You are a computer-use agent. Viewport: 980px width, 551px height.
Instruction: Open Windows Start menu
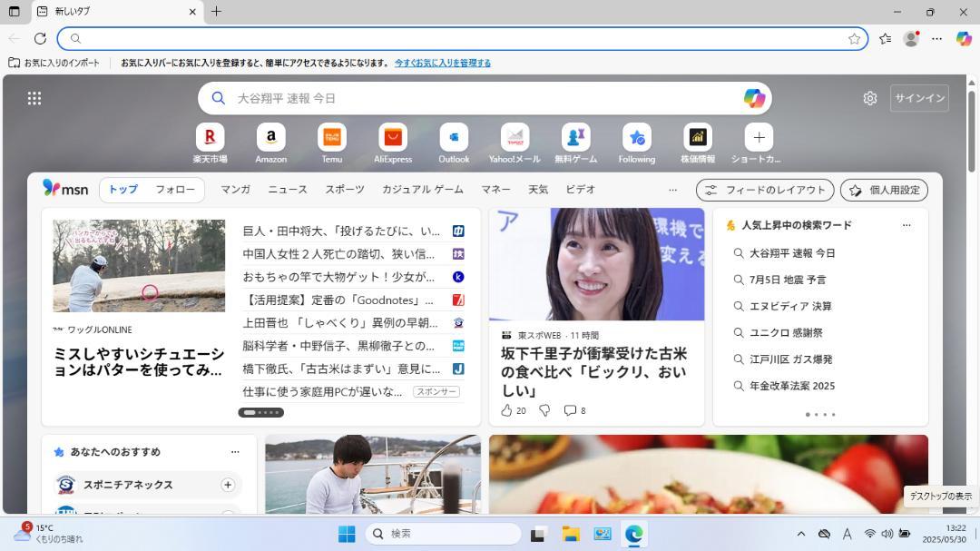coord(347,534)
